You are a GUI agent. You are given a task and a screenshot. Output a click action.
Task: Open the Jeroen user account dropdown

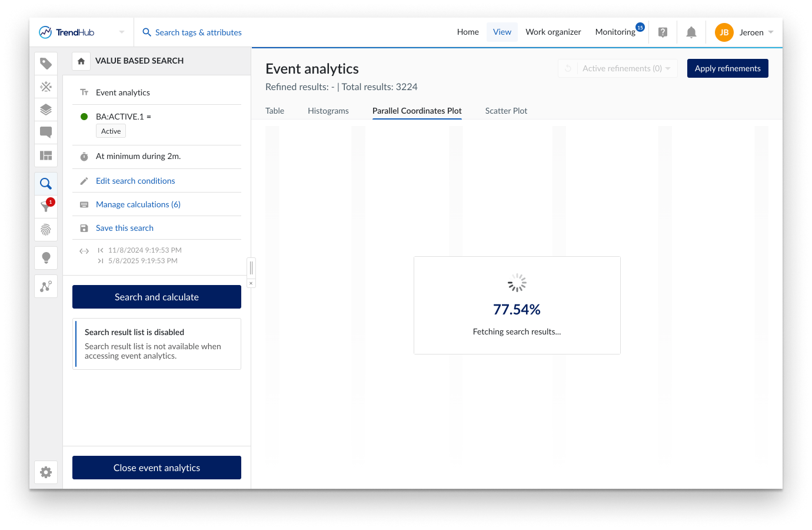coord(744,32)
